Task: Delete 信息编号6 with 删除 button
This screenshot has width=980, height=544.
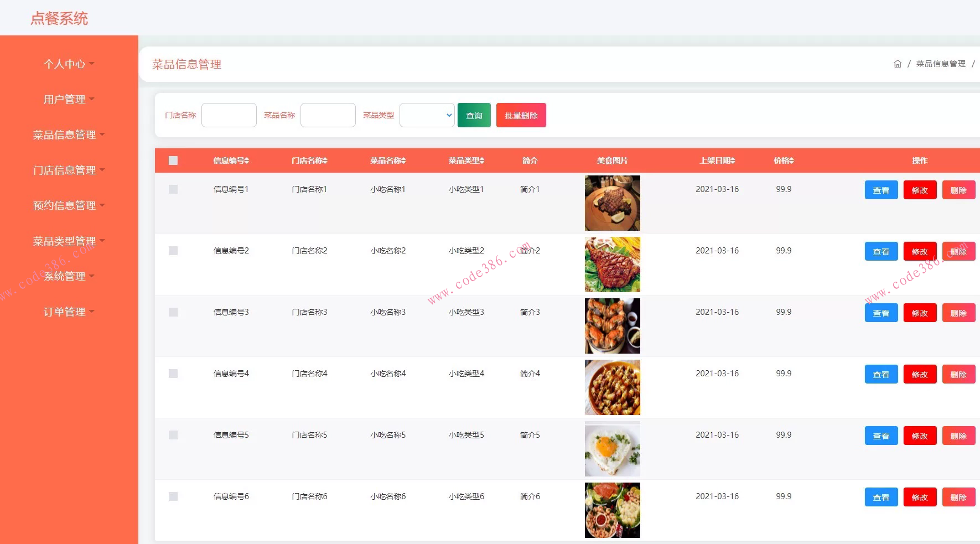Action: point(958,497)
